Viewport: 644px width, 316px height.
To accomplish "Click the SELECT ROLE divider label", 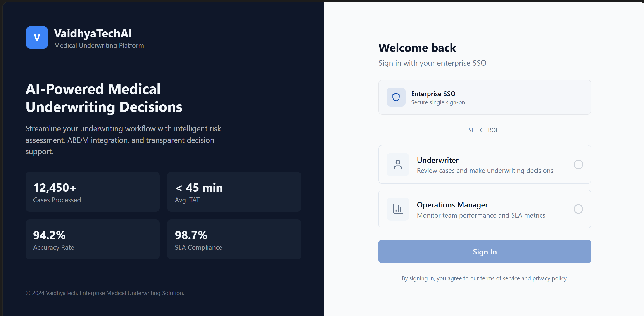I will [x=485, y=130].
